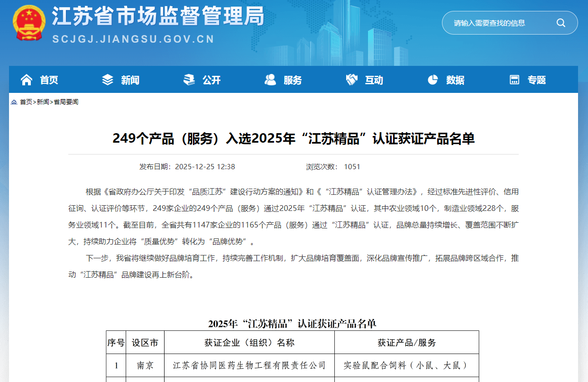Click the home icon beside 首页

[x=27, y=80]
